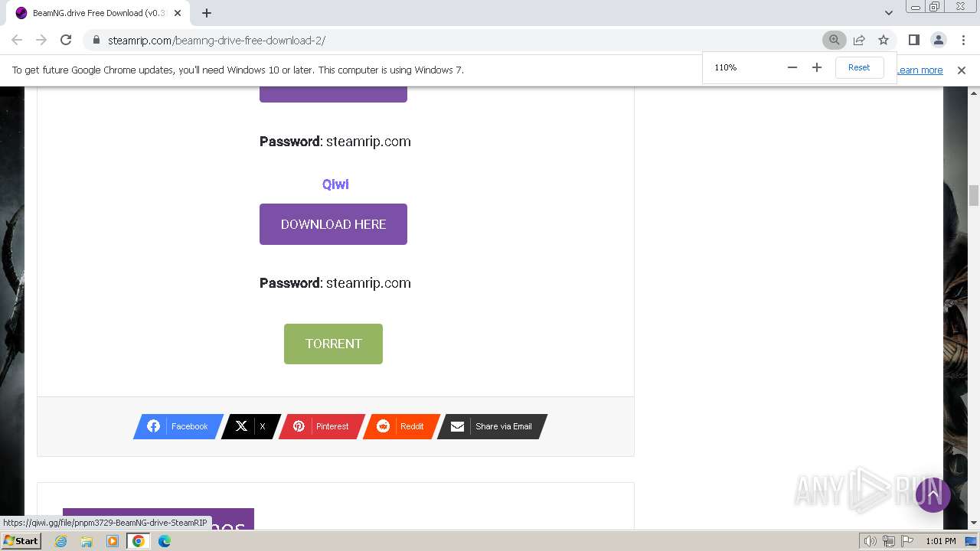
Task: Click the page vertical scrollbar thumb
Action: coord(974,195)
